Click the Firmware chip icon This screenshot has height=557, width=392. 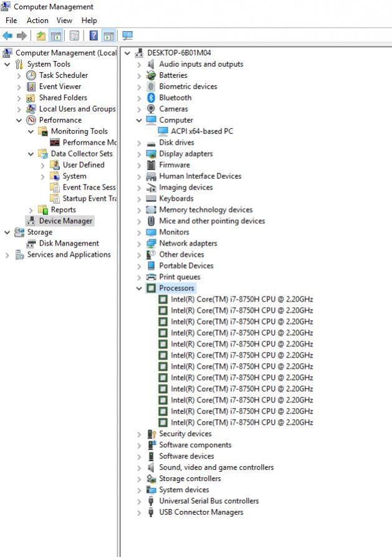click(151, 165)
